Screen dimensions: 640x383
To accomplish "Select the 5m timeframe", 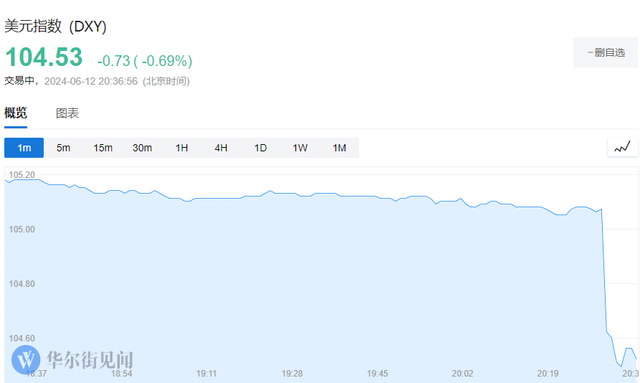I will click(x=63, y=148).
